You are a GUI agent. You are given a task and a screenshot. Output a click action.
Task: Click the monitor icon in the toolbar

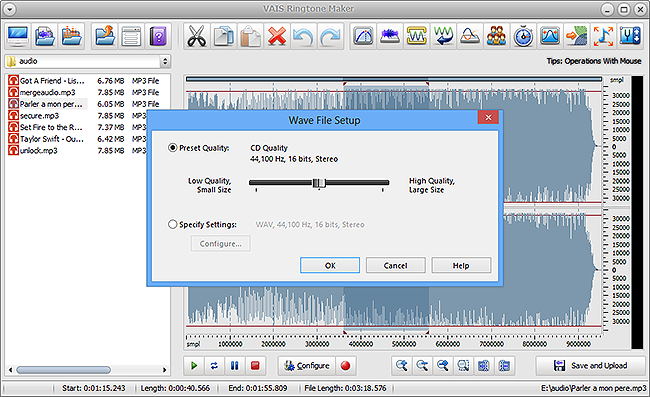coord(18,36)
